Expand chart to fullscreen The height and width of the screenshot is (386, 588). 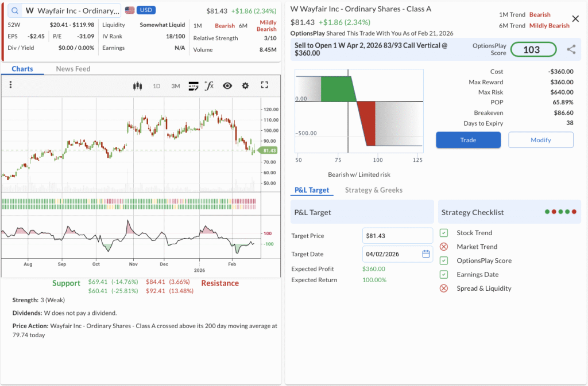pos(264,85)
